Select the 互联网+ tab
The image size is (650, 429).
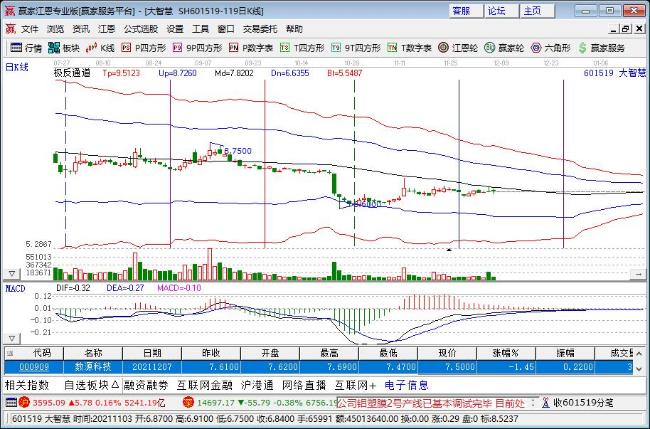[x=355, y=385]
